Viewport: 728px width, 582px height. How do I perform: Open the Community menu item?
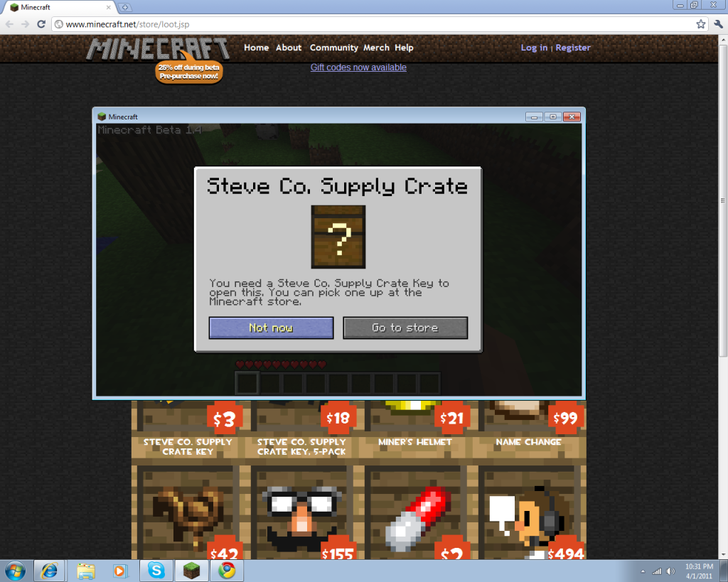click(333, 48)
